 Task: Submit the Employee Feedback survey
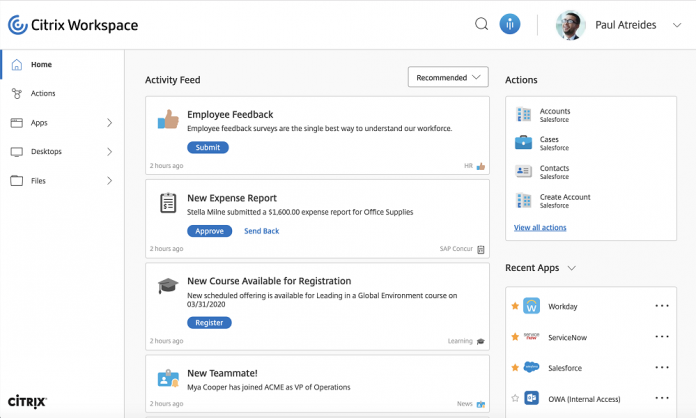(208, 147)
